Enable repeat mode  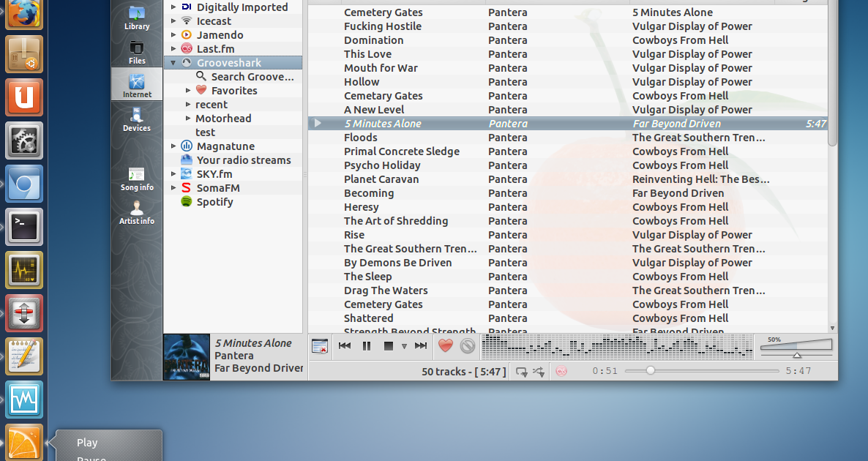click(522, 371)
